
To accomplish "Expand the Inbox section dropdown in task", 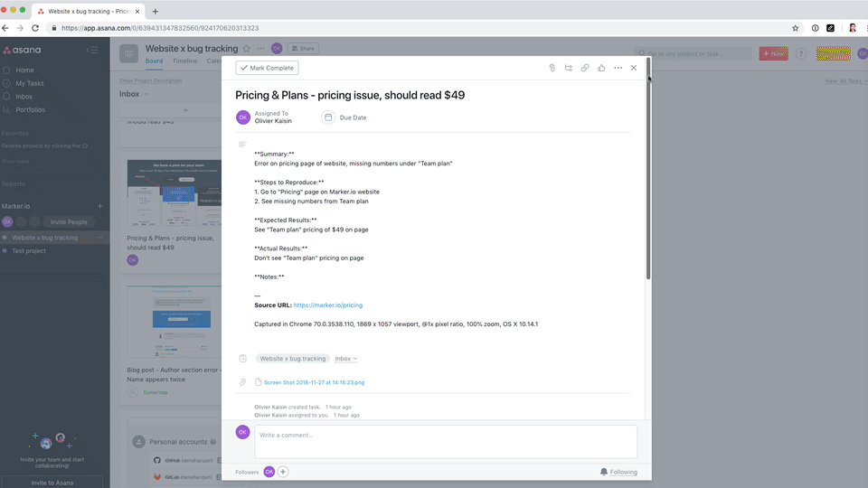I will point(346,359).
